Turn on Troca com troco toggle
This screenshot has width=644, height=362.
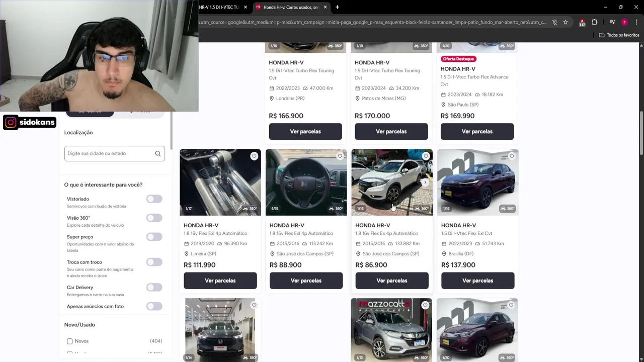[154, 262]
